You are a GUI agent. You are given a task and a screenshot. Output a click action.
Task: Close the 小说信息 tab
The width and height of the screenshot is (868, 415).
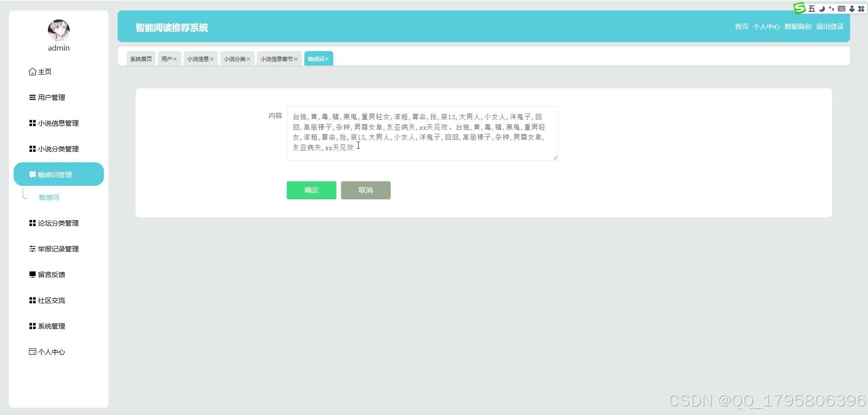click(x=212, y=59)
